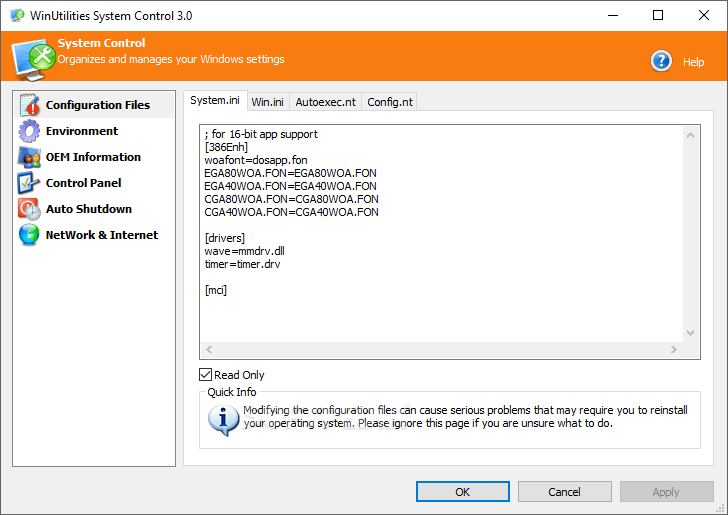Open the Autoexec.nt tab

pyautogui.click(x=325, y=102)
